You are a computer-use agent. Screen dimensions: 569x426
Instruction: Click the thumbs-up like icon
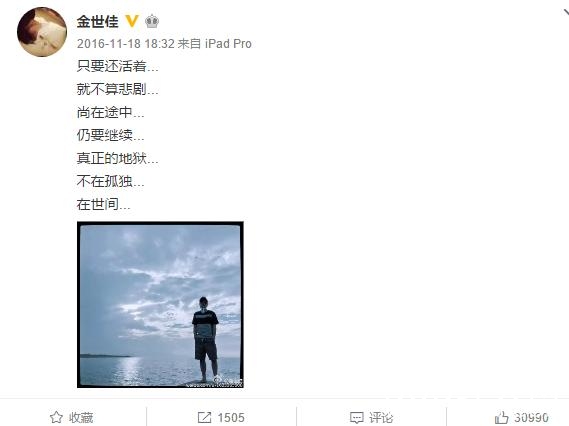(502, 417)
